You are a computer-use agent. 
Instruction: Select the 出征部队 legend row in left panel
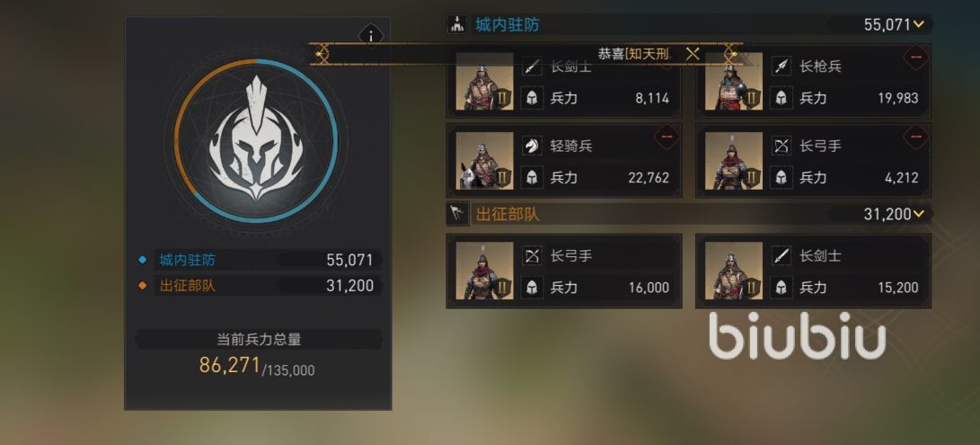point(258,286)
